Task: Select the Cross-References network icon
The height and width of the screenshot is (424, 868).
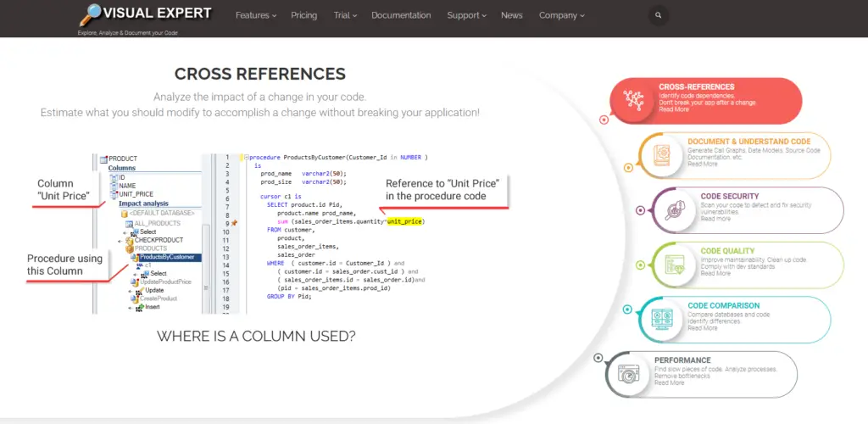Action: pos(633,100)
